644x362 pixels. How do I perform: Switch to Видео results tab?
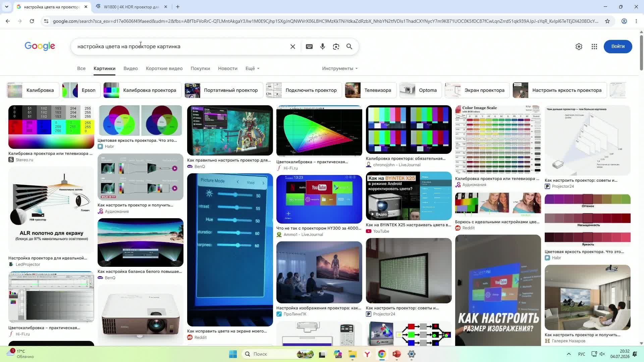click(x=130, y=68)
